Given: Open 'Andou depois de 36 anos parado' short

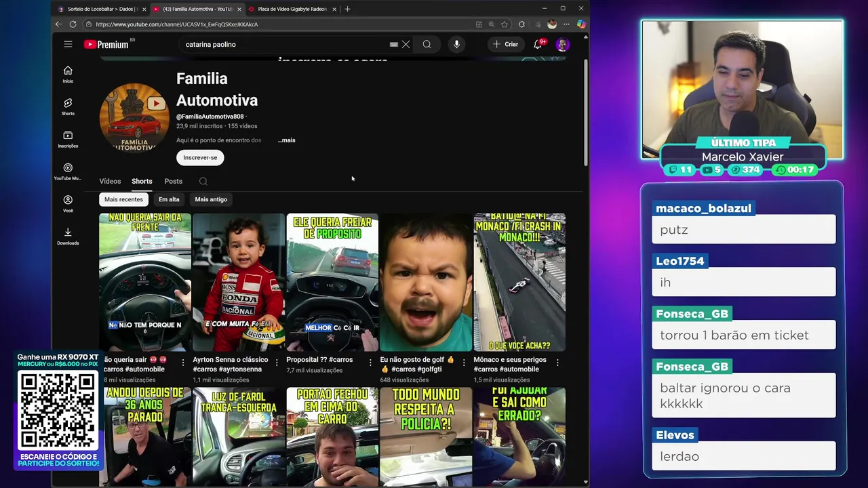Looking at the screenshot, I should click(145, 436).
